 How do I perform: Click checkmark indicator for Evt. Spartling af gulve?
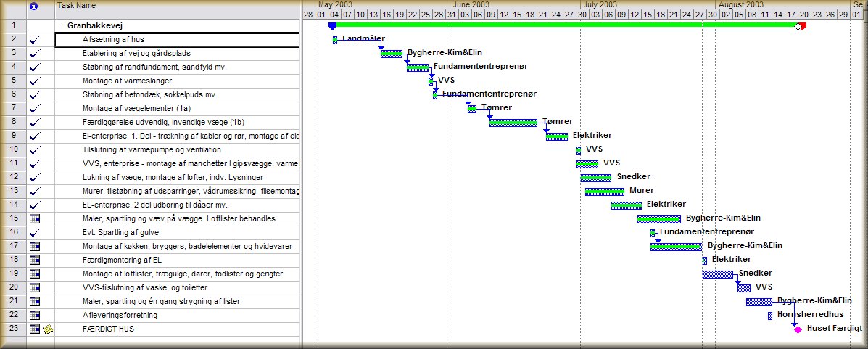tap(35, 233)
